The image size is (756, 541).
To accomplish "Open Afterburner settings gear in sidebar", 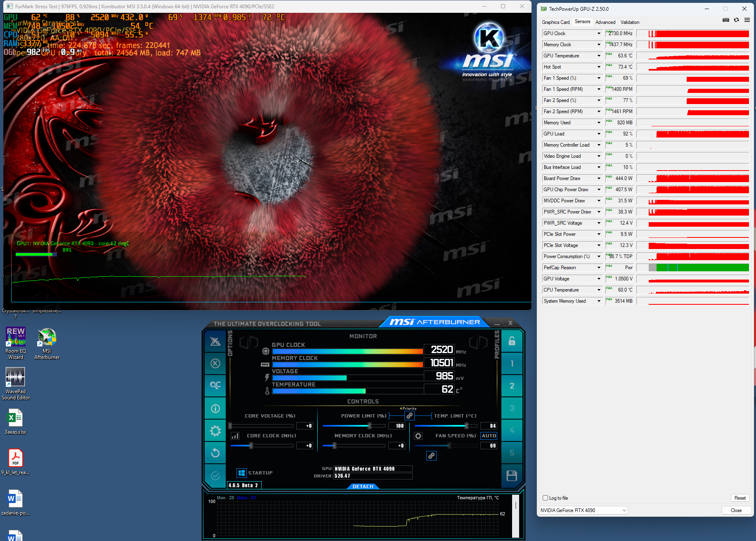I will coord(215,431).
